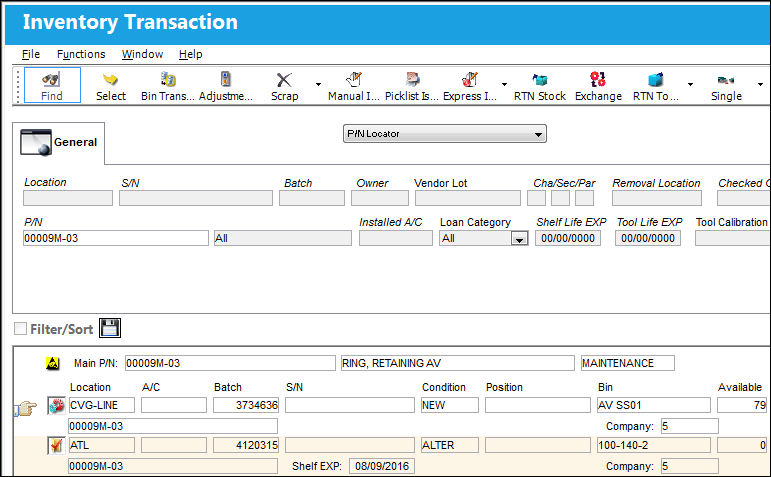Click the CVG-LINE row status icon
Viewport: 771px width, 477px height.
57,405
